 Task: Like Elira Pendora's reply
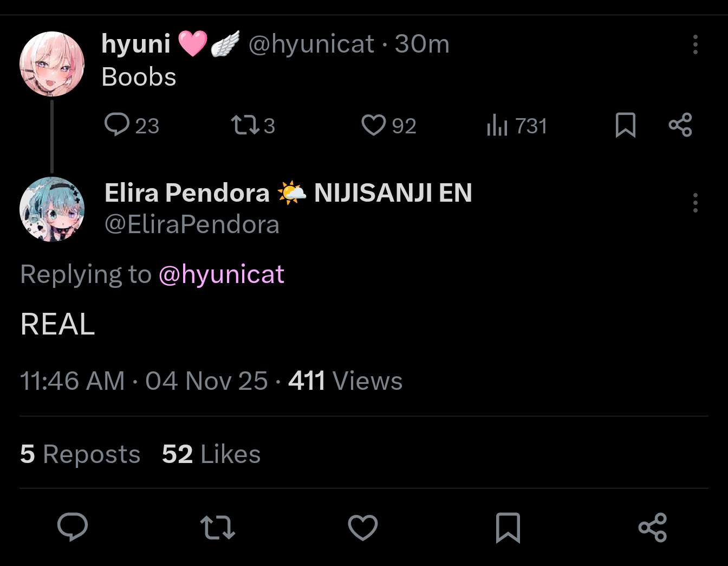tap(362, 527)
